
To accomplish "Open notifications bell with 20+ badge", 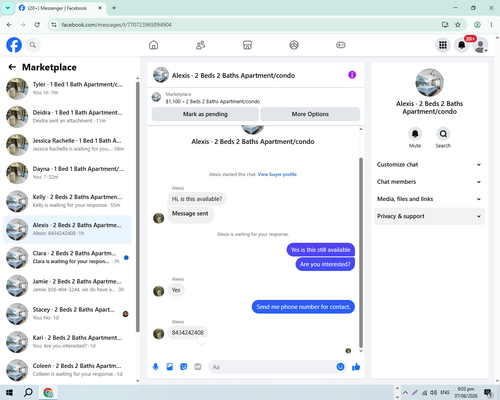I will pos(462,45).
